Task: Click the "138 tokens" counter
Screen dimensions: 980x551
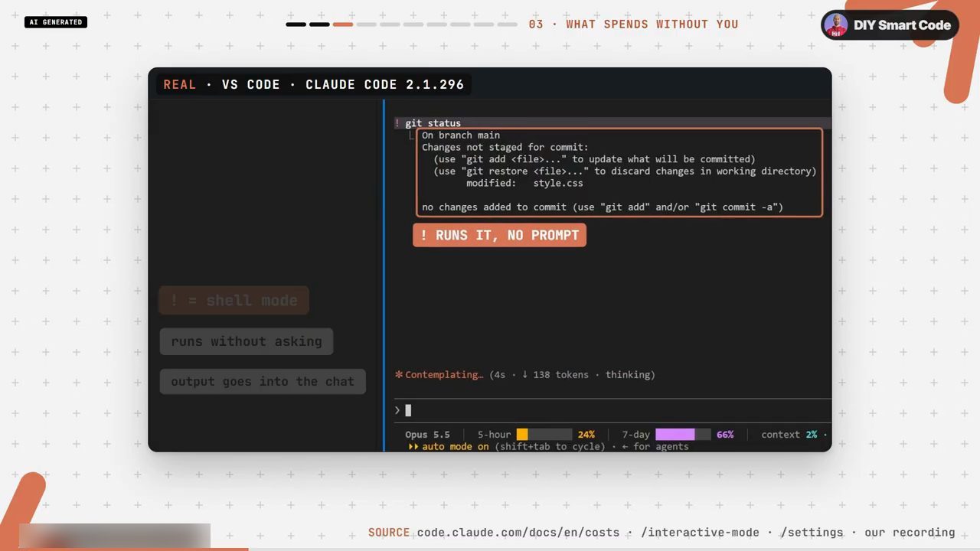Action: pos(560,375)
